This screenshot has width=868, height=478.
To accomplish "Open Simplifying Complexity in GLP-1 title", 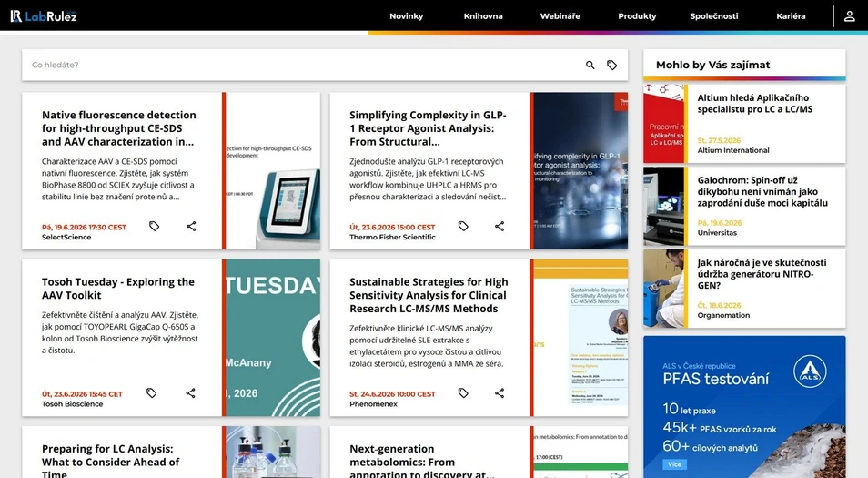I will click(x=428, y=128).
